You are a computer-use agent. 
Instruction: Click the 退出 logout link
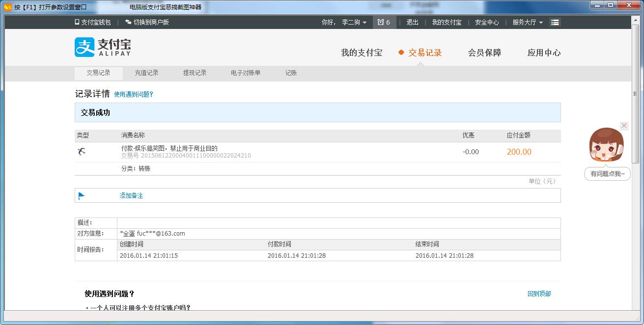click(x=412, y=22)
